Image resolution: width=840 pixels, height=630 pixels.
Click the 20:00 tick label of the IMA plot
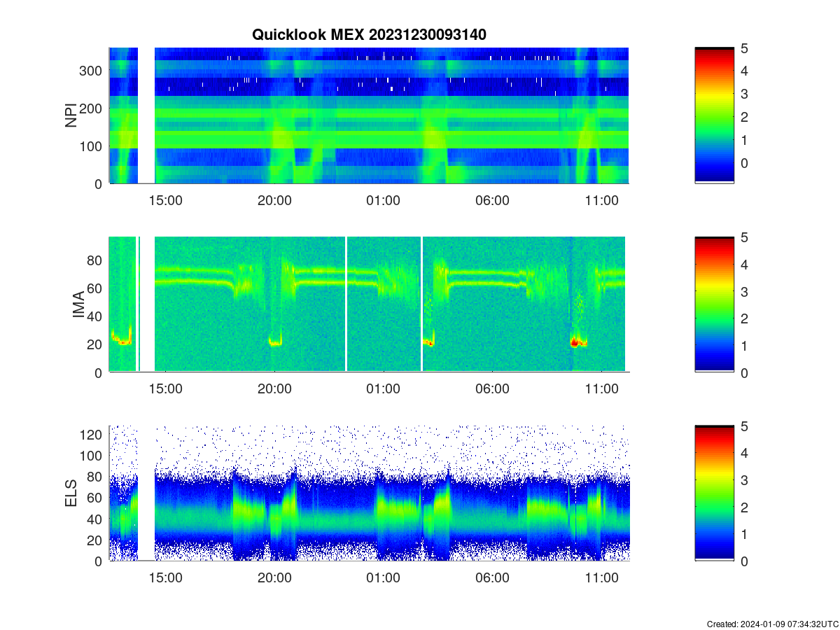(x=274, y=389)
